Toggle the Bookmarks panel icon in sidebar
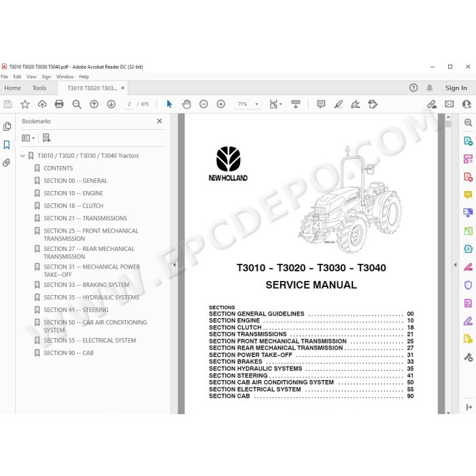The height and width of the screenshot is (476, 476). tap(7, 144)
